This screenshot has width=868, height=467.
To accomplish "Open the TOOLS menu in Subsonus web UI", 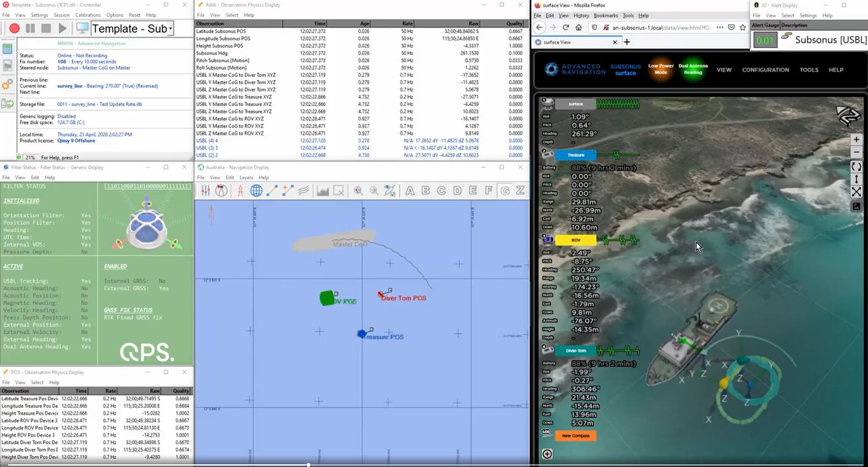I will point(809,70).
